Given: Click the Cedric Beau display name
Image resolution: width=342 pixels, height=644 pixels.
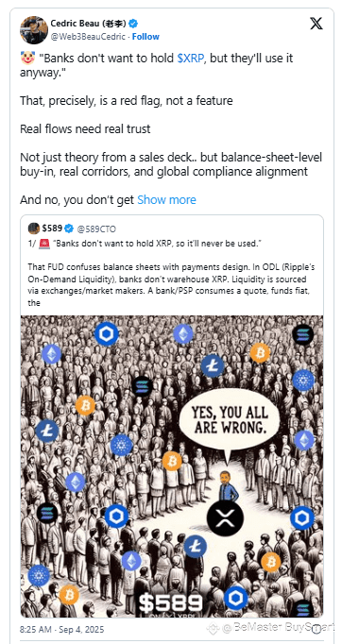Looking at the screenshot, I should (89, 23).
